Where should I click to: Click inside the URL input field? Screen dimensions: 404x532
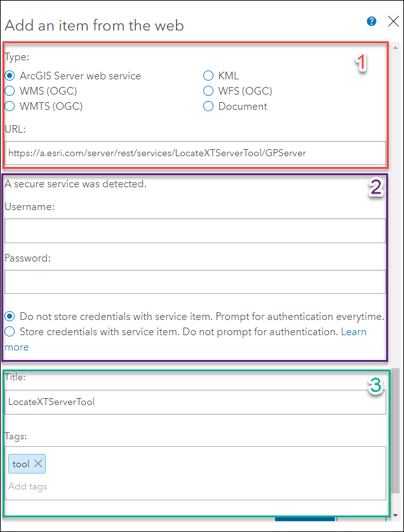point(191,152)
